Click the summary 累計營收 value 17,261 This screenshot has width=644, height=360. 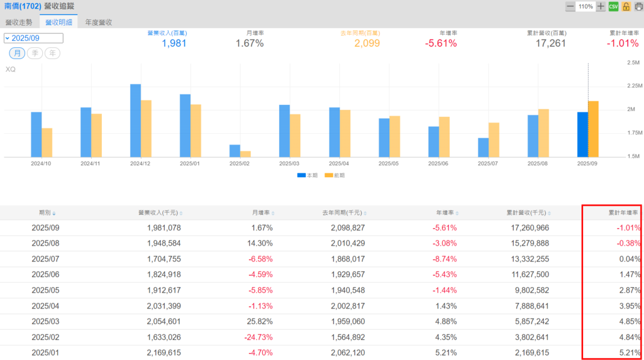pos(551,43)
